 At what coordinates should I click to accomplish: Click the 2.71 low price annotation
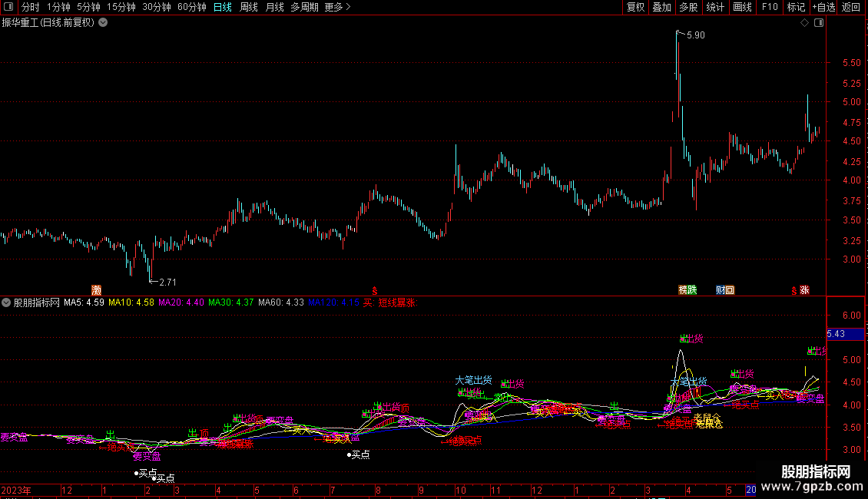point(167,283)
